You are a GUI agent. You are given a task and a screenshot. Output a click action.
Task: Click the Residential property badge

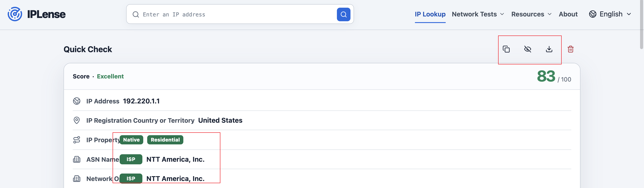coord(165,140)
